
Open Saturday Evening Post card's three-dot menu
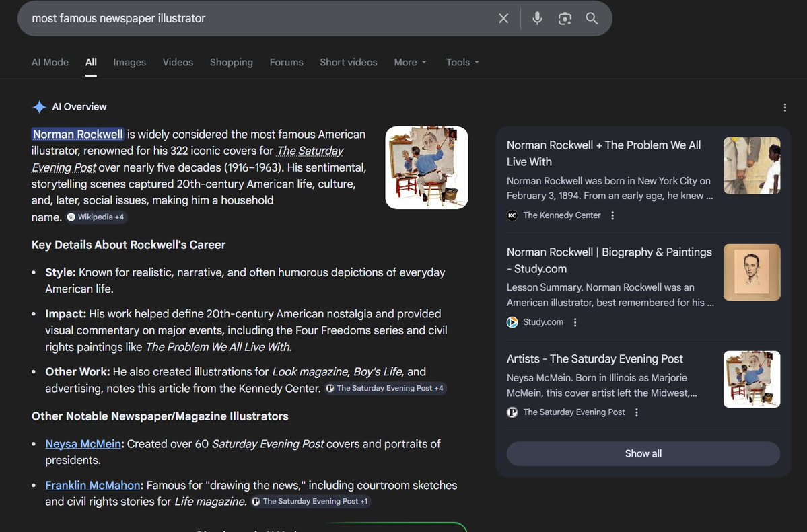(637, 412)
